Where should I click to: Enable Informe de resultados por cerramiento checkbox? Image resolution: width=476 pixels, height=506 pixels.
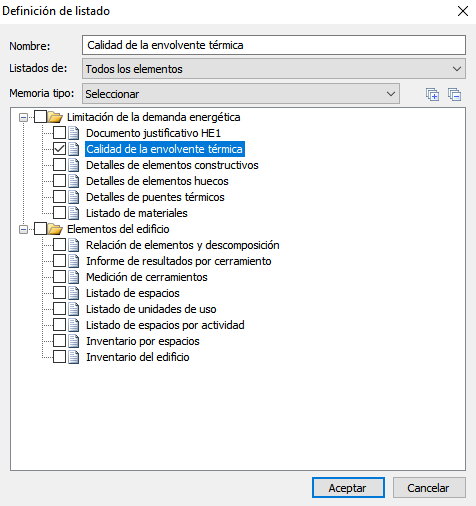click(59, 261)
